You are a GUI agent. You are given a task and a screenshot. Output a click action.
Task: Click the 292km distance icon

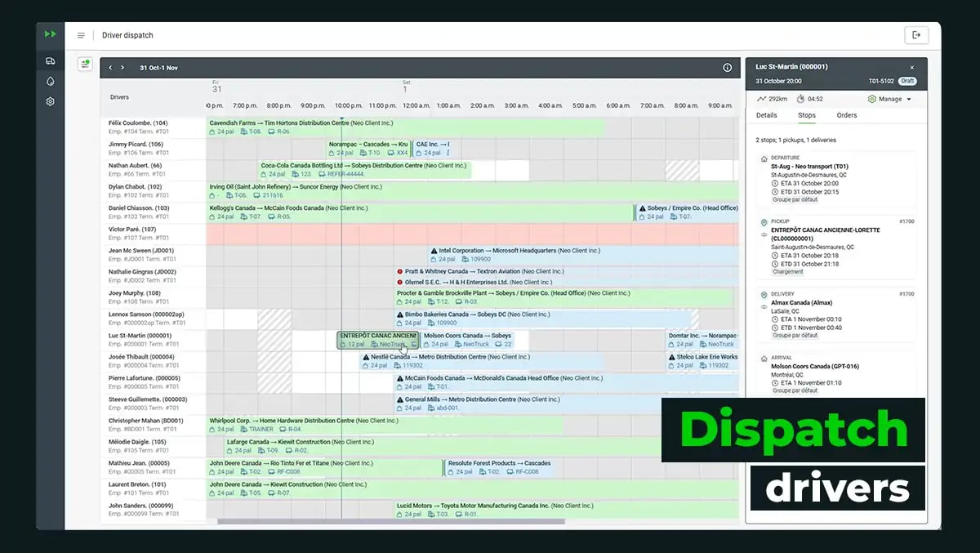761,99
